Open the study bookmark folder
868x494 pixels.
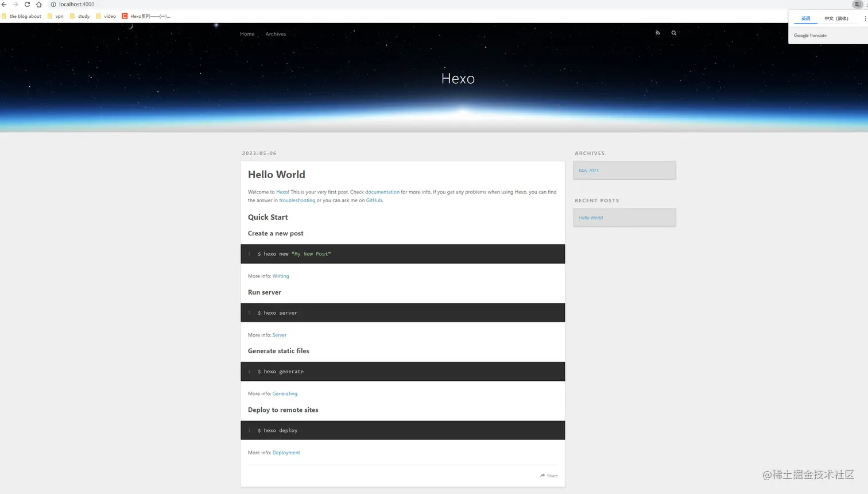click(80, 16)
